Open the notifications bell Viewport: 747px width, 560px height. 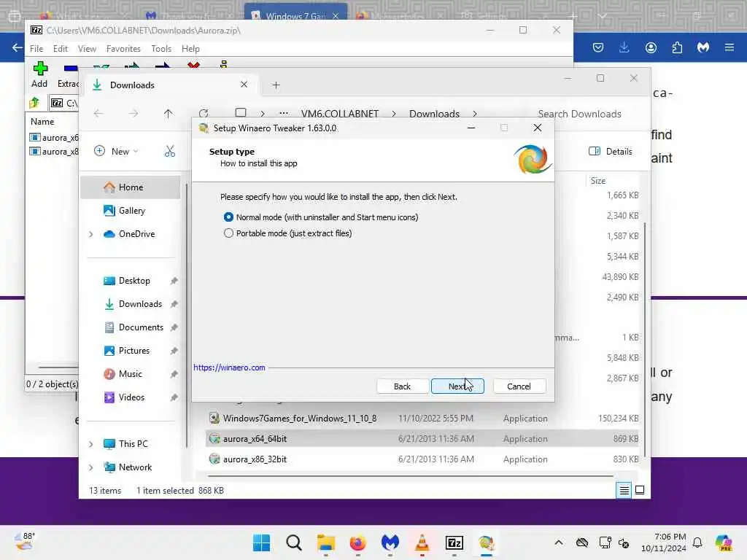(697, 542)
